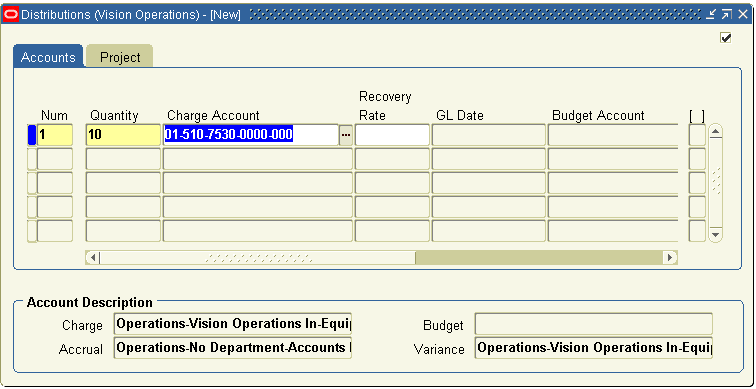This screenshot has height=389, width=756.
Task: Maximize the Distributions window
Action: 727,14
